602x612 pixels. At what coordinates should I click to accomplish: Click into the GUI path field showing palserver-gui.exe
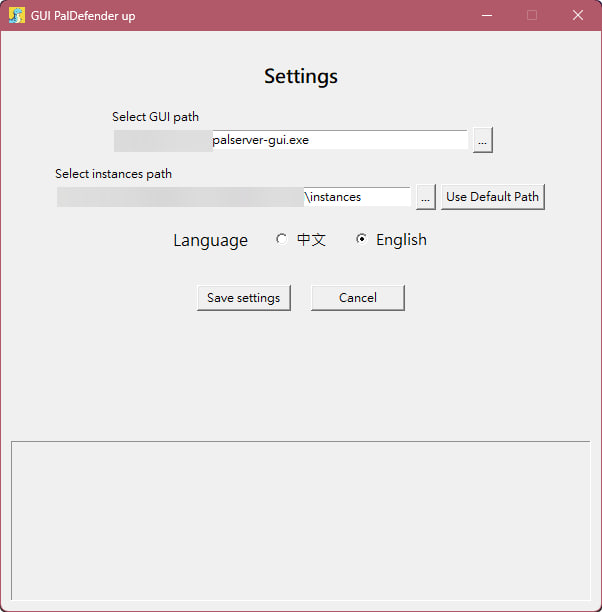(x=291, y=140)
